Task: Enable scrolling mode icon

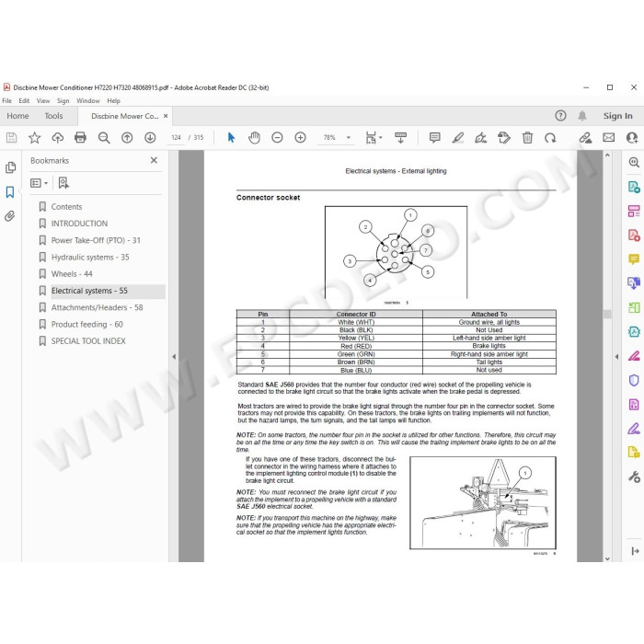Action: [x=400, y=138]
